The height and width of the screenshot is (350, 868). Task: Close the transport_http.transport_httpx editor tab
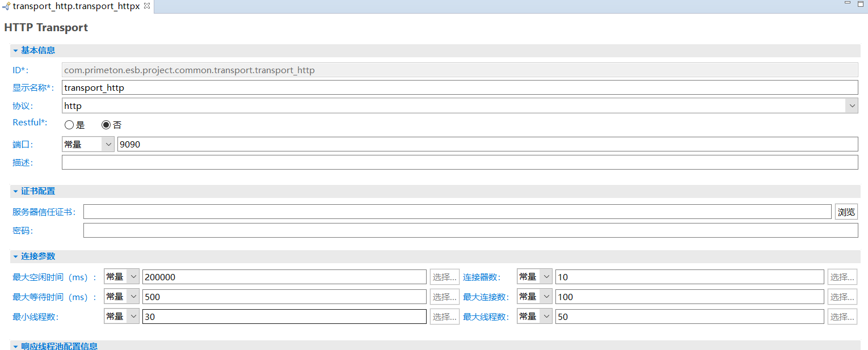coord(147,6)
